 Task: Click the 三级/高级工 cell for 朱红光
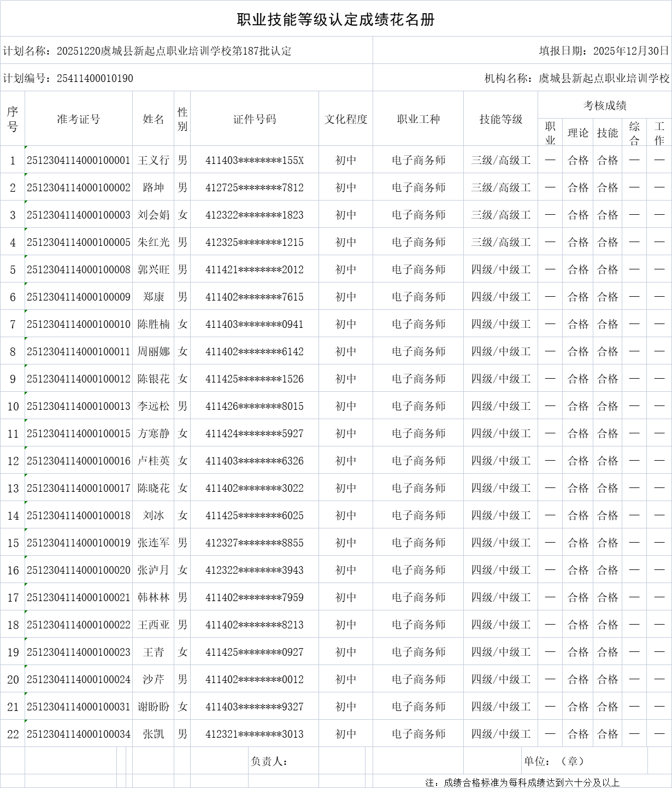click(x=499, y=242)
